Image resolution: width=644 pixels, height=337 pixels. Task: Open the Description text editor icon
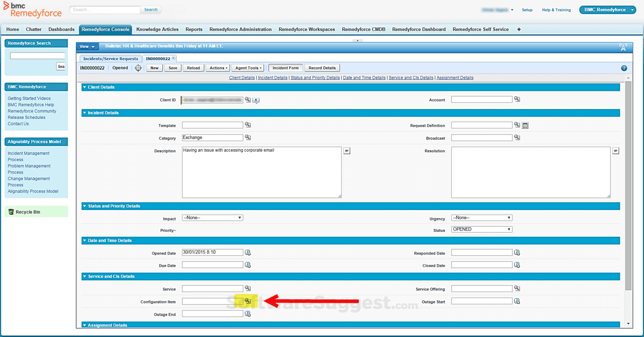tap(347, 151)
